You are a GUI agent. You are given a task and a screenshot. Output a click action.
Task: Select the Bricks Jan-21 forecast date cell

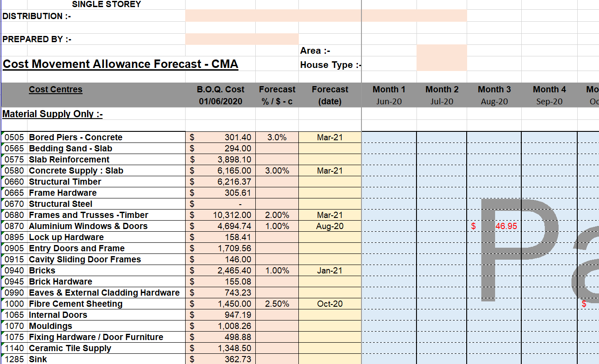(330, 271)
